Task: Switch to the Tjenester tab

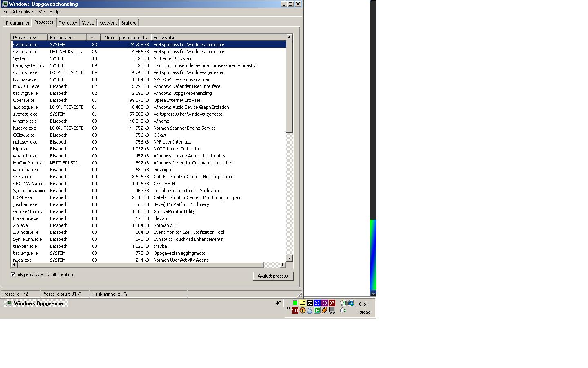Action: coord(68,23)
